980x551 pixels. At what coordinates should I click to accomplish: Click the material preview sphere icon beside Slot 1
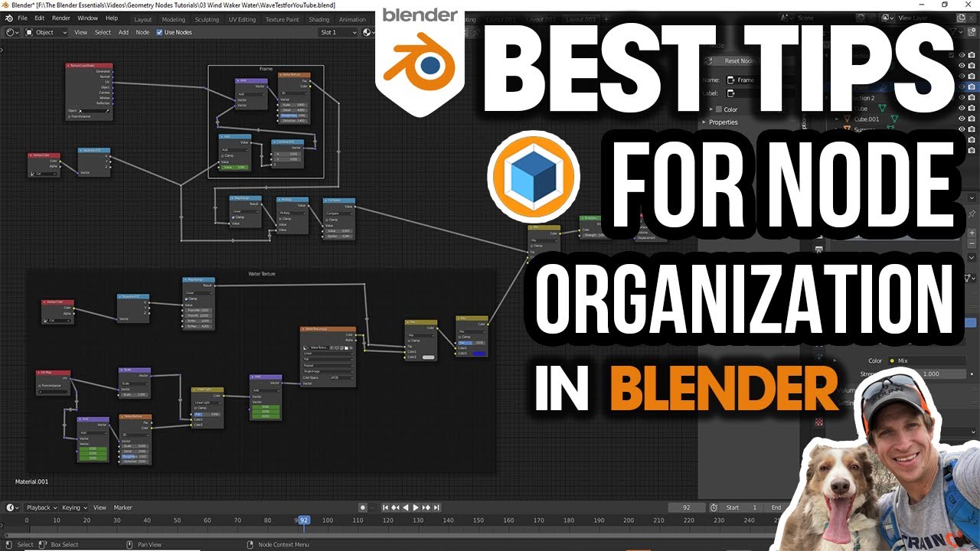[367, 32]
